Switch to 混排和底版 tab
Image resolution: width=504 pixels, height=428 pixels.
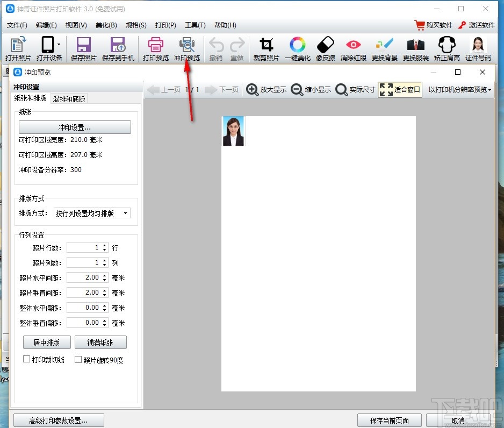[69, 99]
